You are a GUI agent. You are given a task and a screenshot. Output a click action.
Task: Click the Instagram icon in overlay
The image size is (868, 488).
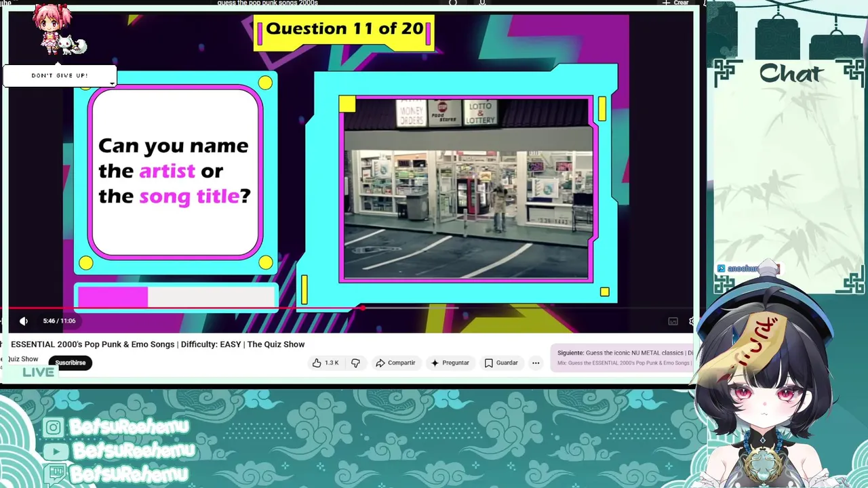click(x=54, y=427)
